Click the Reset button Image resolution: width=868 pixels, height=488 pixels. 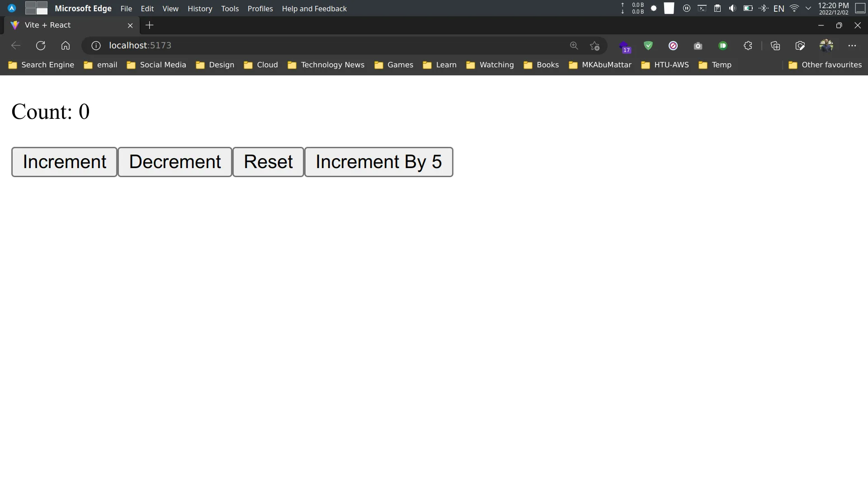click(x=268, y=161)
